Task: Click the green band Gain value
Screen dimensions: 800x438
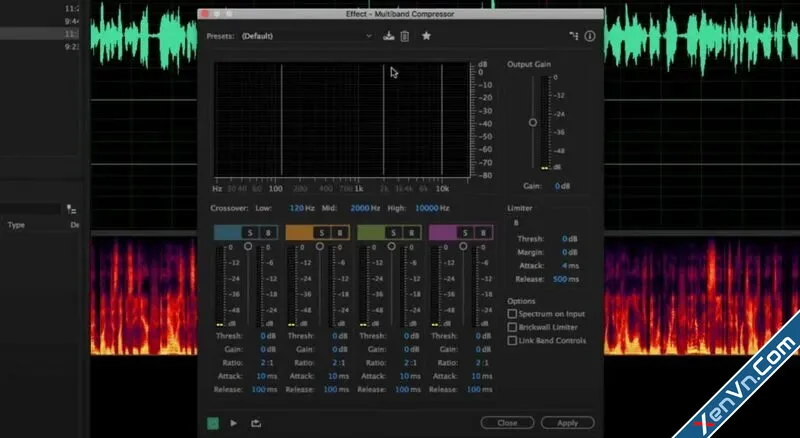Action: (411, 349)
